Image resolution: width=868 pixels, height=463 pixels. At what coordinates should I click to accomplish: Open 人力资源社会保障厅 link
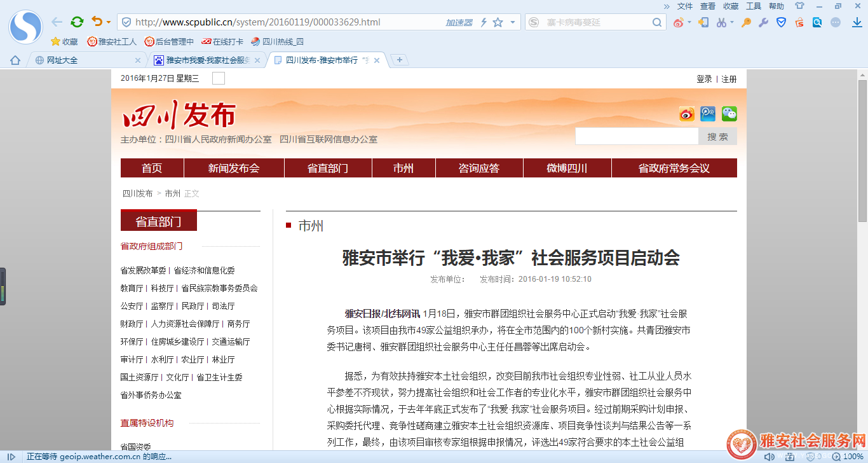[x=185, y=324]
